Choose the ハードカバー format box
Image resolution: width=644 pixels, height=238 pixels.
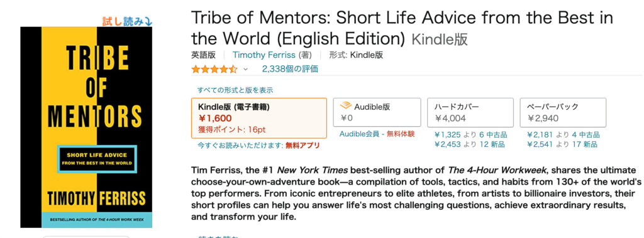click(470, 112)
